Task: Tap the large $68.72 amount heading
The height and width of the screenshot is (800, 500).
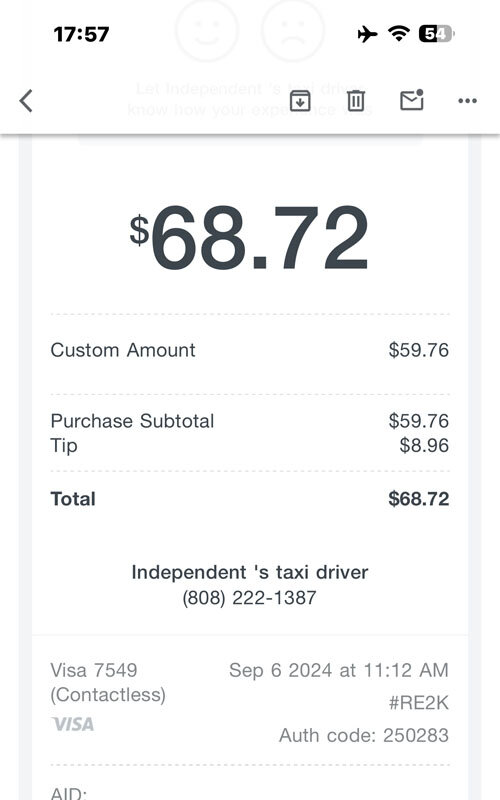Action: (x=249, y=237)
